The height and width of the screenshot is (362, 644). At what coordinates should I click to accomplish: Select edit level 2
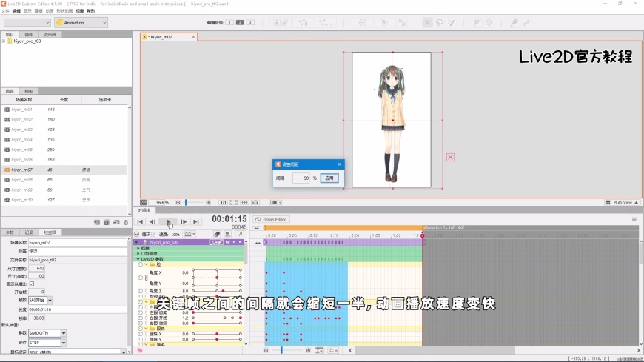[x=240, y=22]
